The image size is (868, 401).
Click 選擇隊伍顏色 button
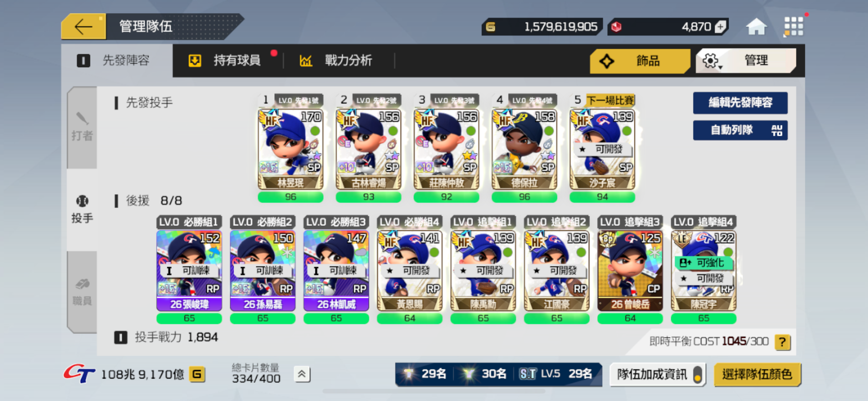(x=757, y=374)
